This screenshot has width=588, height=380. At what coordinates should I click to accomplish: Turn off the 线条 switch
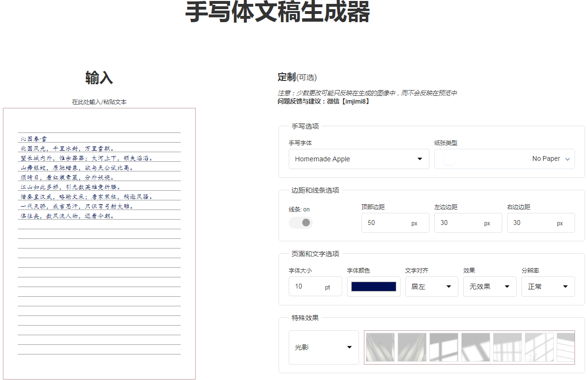tap(300, 223)
